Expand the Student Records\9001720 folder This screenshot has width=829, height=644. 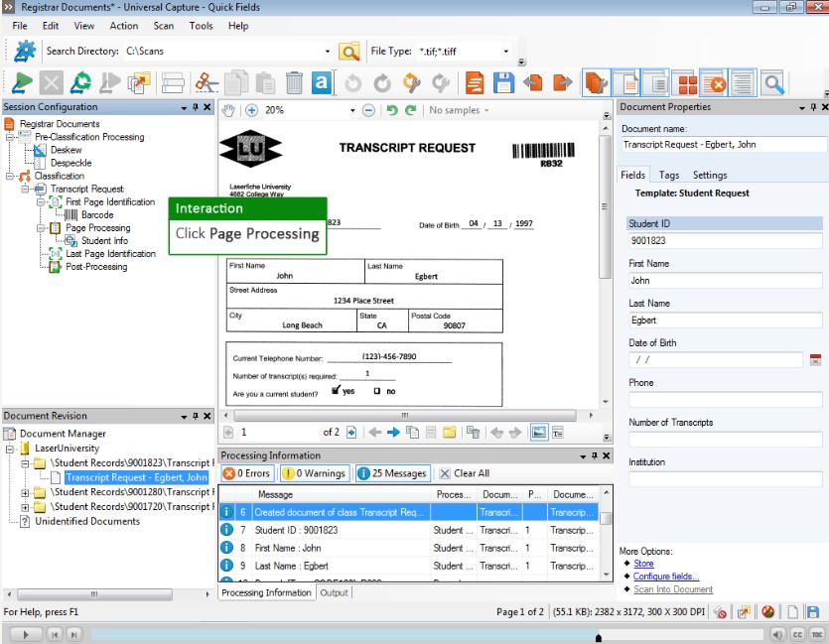pyautogui.click(x=25, y=507)
